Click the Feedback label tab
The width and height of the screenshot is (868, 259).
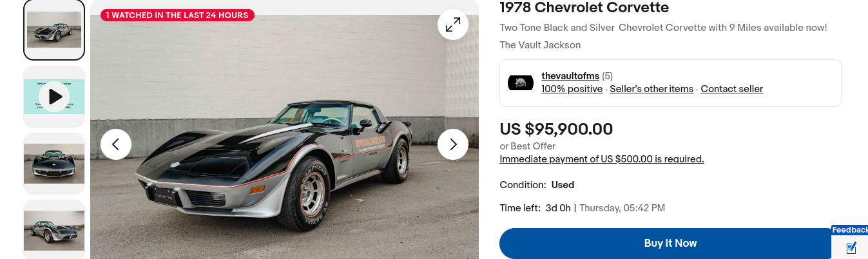click(850, 230)
